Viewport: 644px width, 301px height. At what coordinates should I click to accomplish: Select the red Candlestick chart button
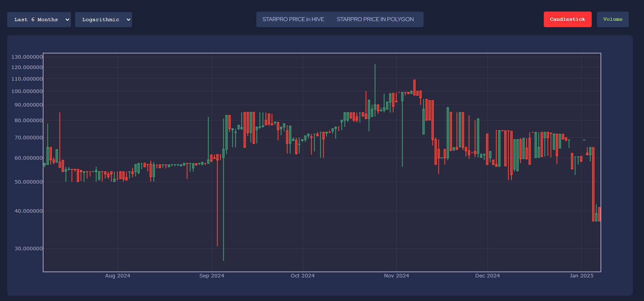tap(567, 19)
